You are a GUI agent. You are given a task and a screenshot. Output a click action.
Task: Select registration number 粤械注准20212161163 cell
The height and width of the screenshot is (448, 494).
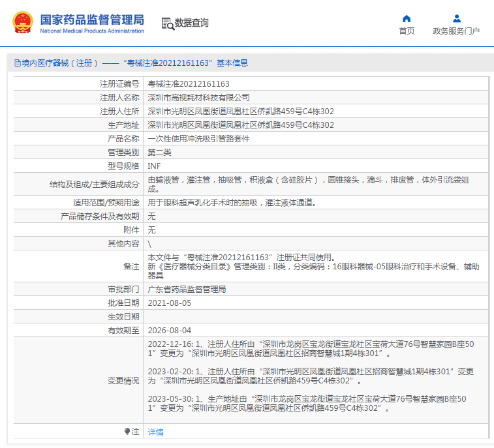click(189, 84)
